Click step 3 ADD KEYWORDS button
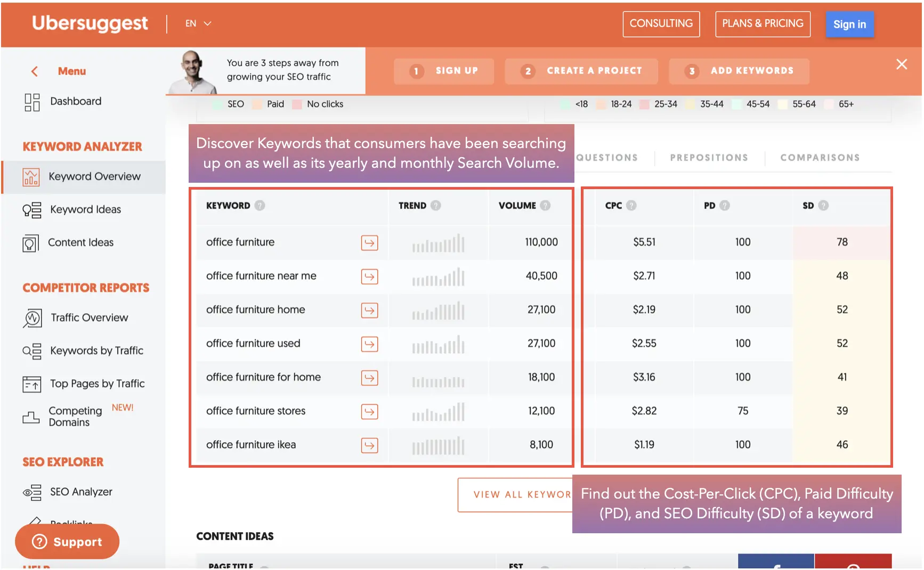The width and height of the screenshot is (924, 570). [x=739, y=71]
